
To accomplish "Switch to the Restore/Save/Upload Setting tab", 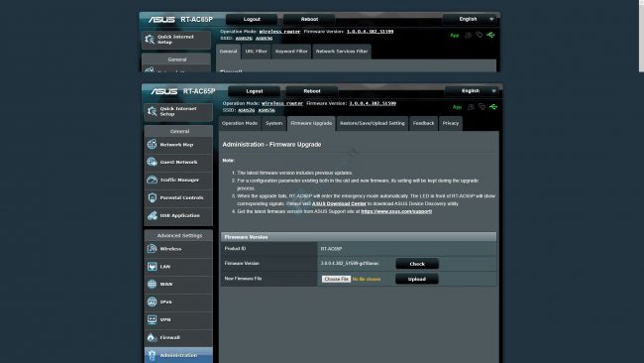I will click(x=373, y=123).
